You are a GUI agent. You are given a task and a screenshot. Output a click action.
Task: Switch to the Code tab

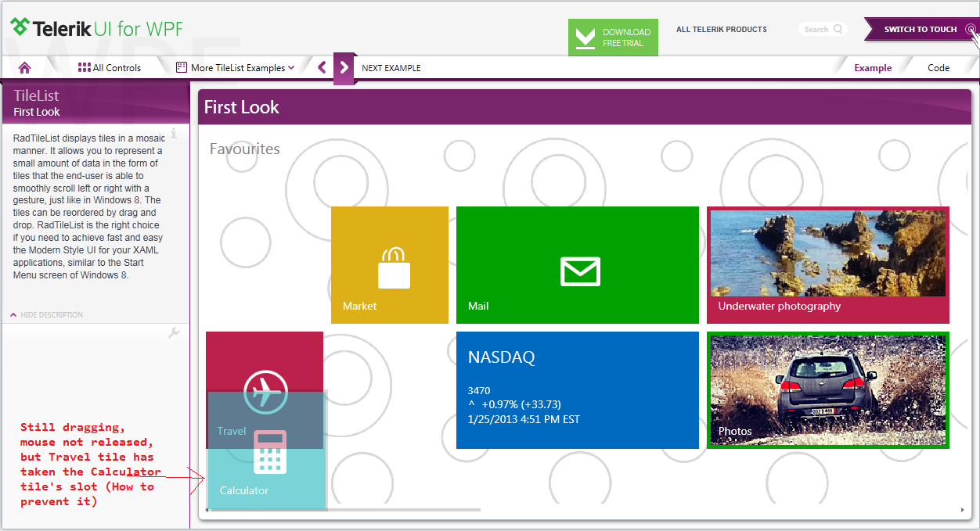[939, 68]
